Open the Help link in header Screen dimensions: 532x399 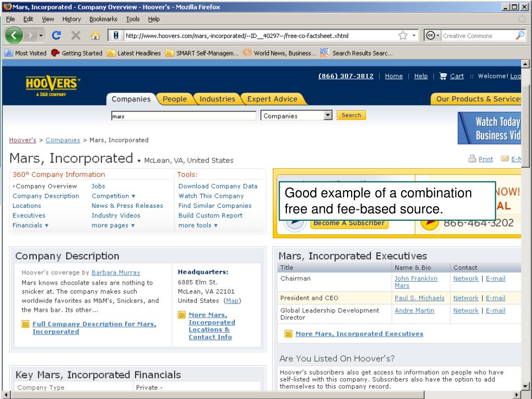point(421,76)
